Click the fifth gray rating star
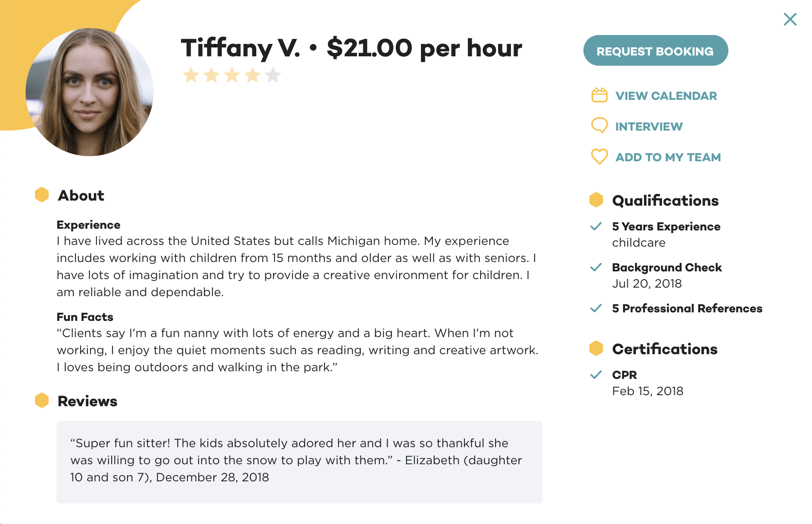812x524 pixels. 273,76
